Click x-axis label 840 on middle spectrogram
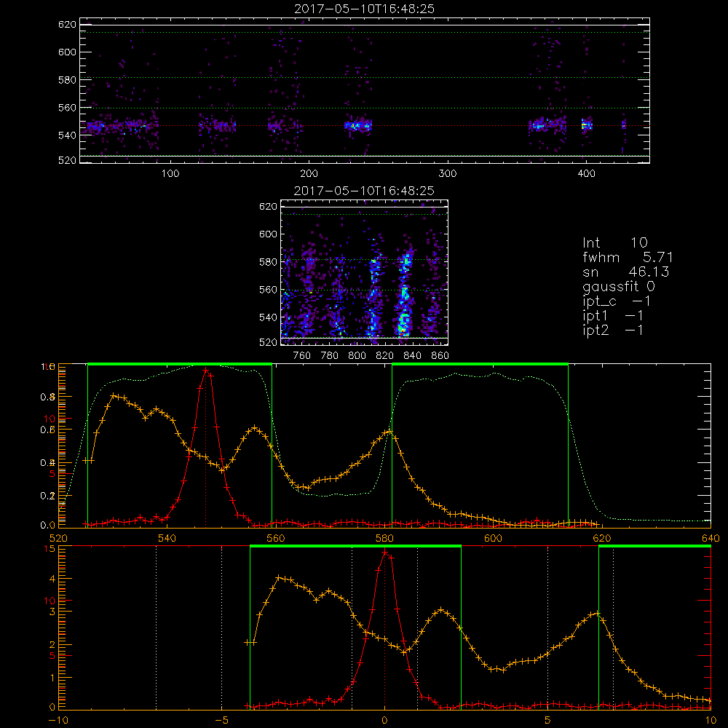This screenshot has width=728, height=728. (x=412, y=356)
